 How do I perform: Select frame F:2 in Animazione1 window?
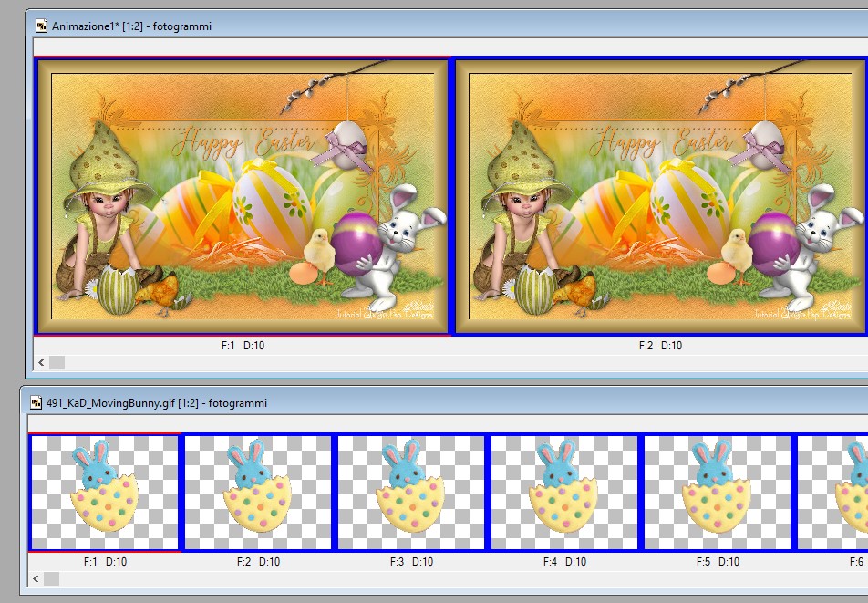[660, 196]
